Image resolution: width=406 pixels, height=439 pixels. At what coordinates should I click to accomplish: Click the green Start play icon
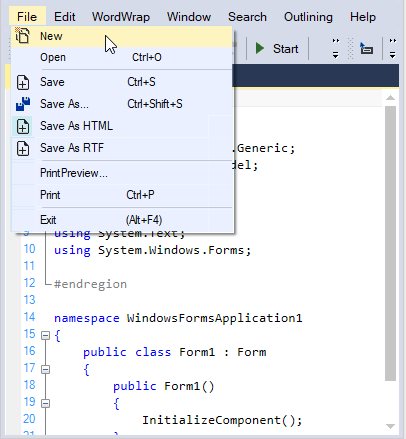(x=260, y=48)
